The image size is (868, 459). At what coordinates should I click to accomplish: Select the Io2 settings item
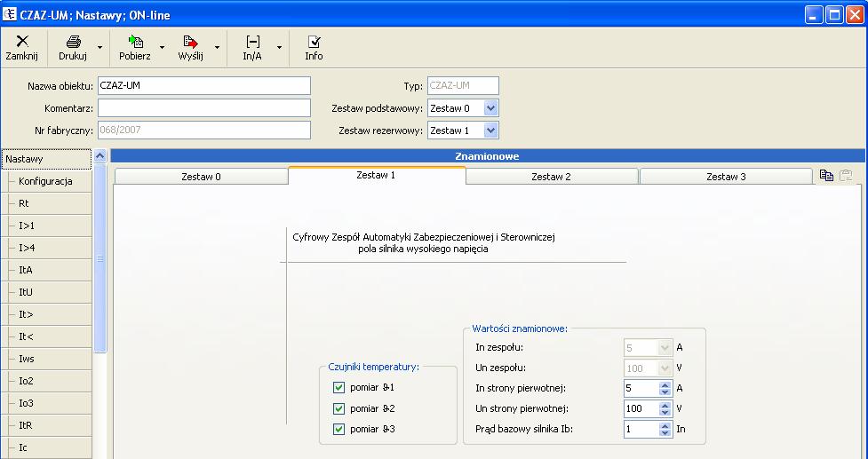pyautogui.click(x=46, y=381)
